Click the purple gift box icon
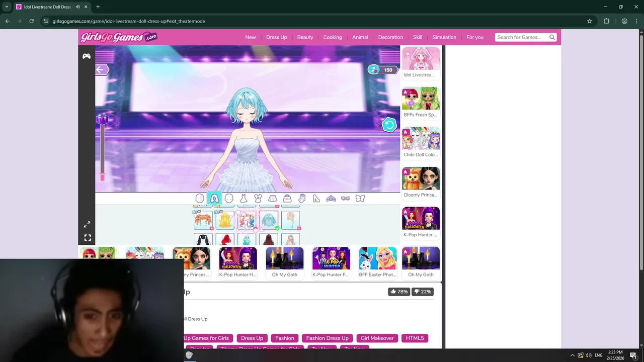The width and height of the screenshot is (644, 362). [x=102, y=119]
